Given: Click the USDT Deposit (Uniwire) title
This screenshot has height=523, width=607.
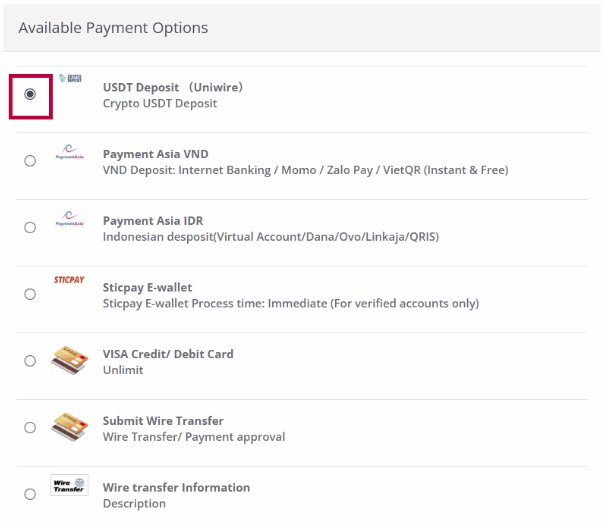Looking at the screenshot, I should click(x=172, y=87).
